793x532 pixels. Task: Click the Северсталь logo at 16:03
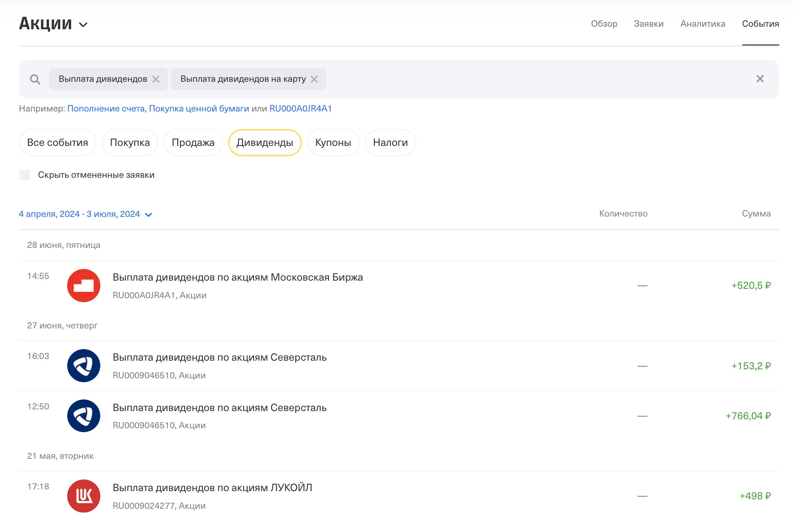pos(84,365)
